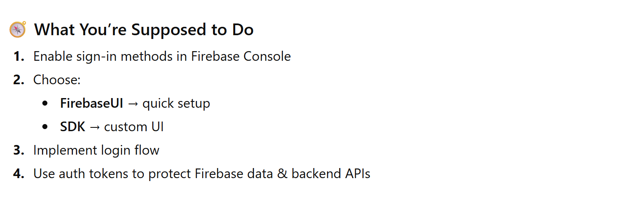Click the compass emoji beside the heading
Image resolution: width=644 pixels, height=202 pixels.
[x=18, y=29]
